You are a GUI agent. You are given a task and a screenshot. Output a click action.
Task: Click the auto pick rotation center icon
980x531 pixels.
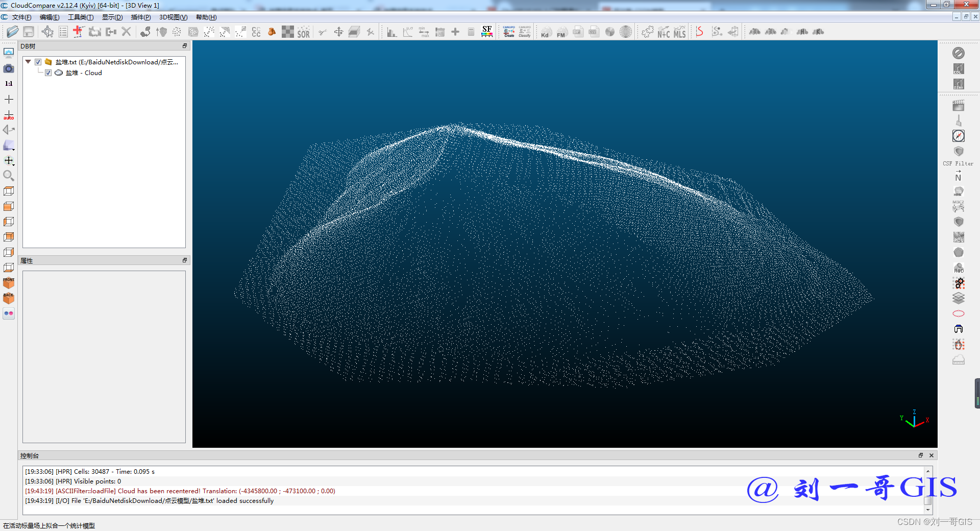[9, 115]
